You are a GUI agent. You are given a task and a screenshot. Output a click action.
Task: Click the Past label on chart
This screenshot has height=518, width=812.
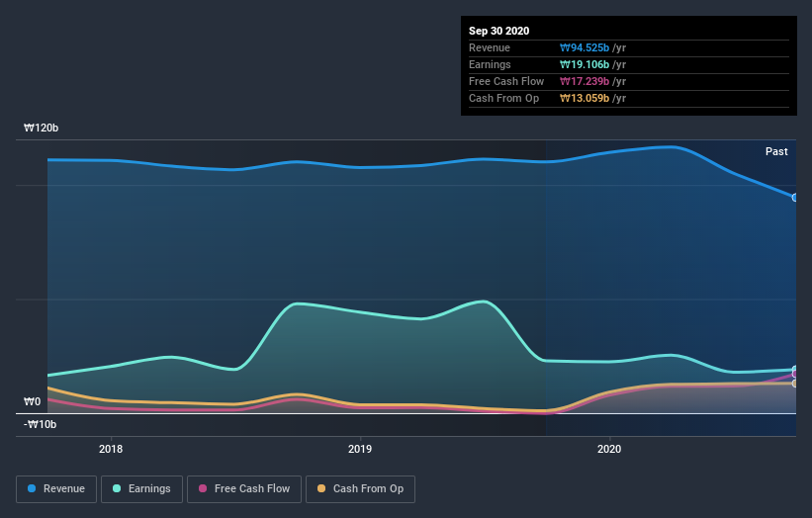tap(776, 151)
